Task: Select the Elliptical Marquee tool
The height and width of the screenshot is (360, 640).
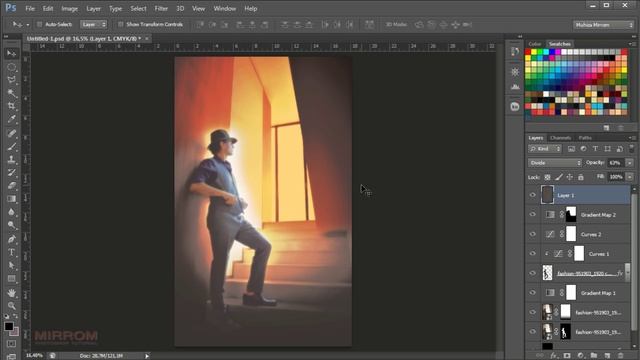Action: 11,67
